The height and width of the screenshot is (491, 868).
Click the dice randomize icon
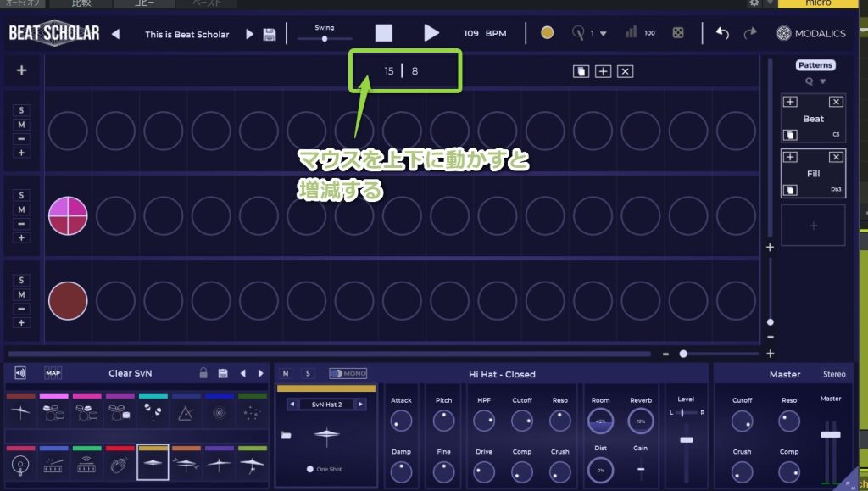(678, 33)
